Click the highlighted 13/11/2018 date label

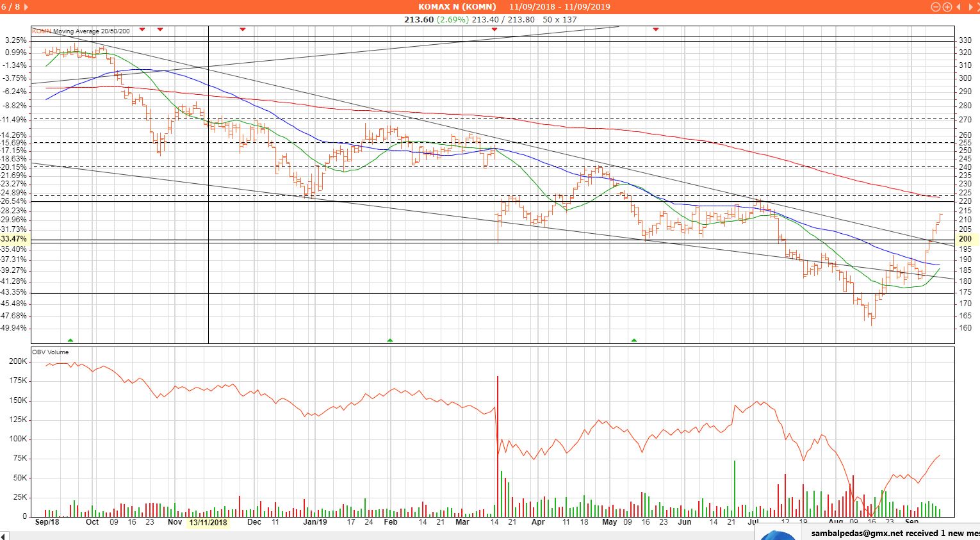(208, 522)
